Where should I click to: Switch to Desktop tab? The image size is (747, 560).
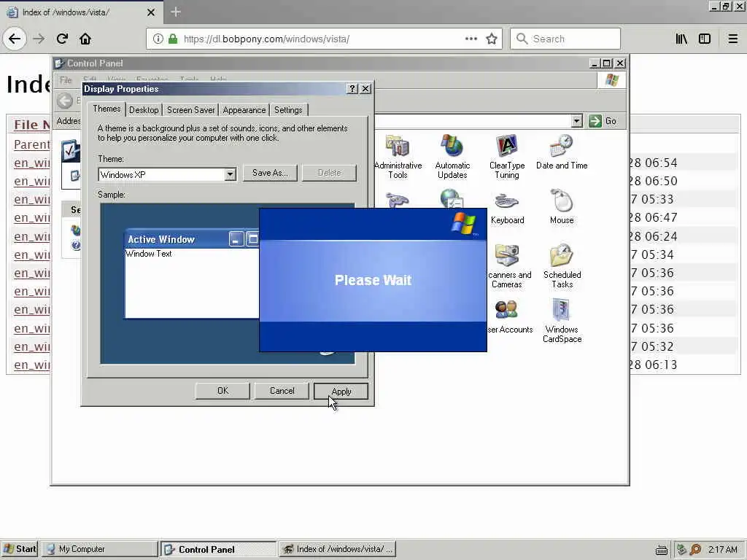[x=144, y=110]
